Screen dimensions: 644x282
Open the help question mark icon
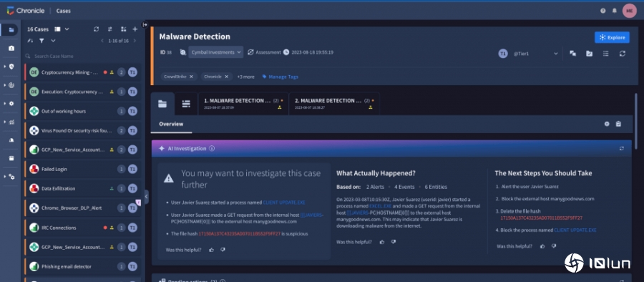coord(603,11)
